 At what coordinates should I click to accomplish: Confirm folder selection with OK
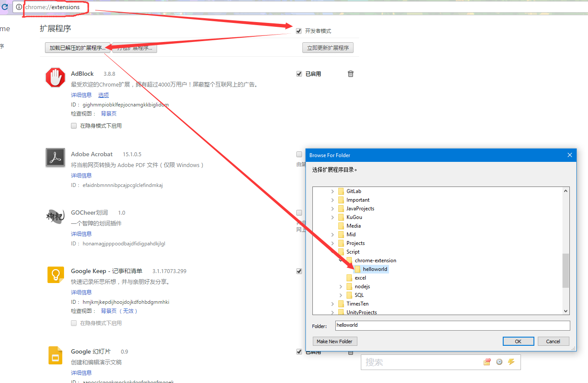pyautogui.click(x=518, y=341)
